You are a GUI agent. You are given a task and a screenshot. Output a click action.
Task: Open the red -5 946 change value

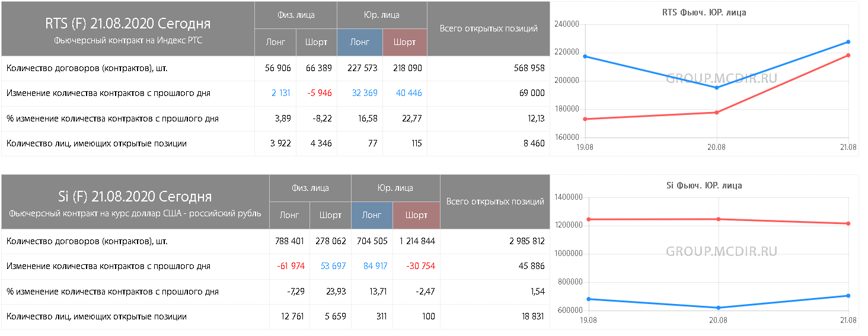[x=319, y=93]
